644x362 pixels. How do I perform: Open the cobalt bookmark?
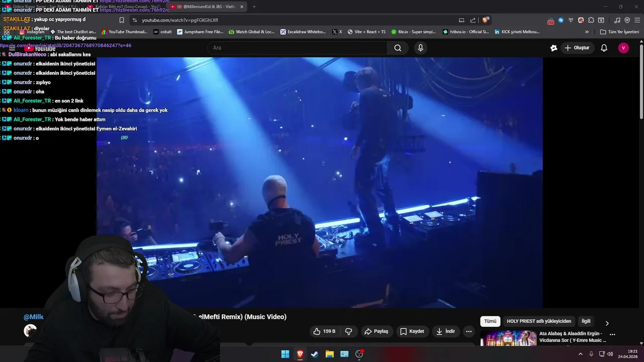pos(163,32)
